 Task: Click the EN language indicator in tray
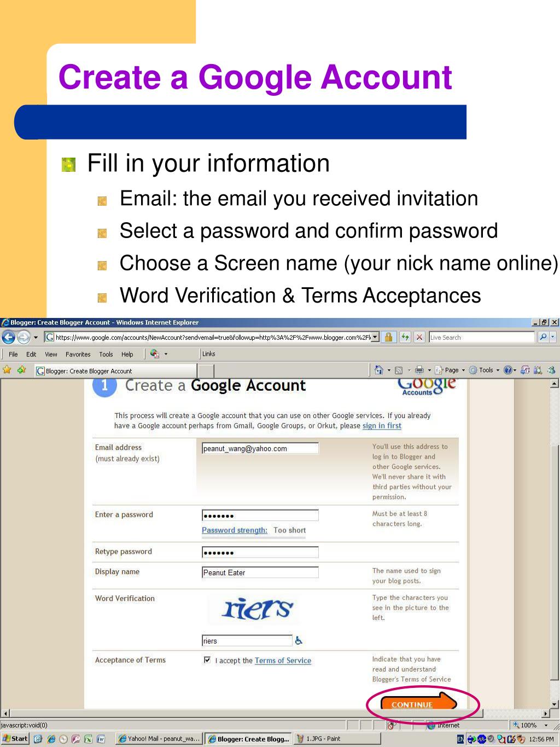pos(460,739)
